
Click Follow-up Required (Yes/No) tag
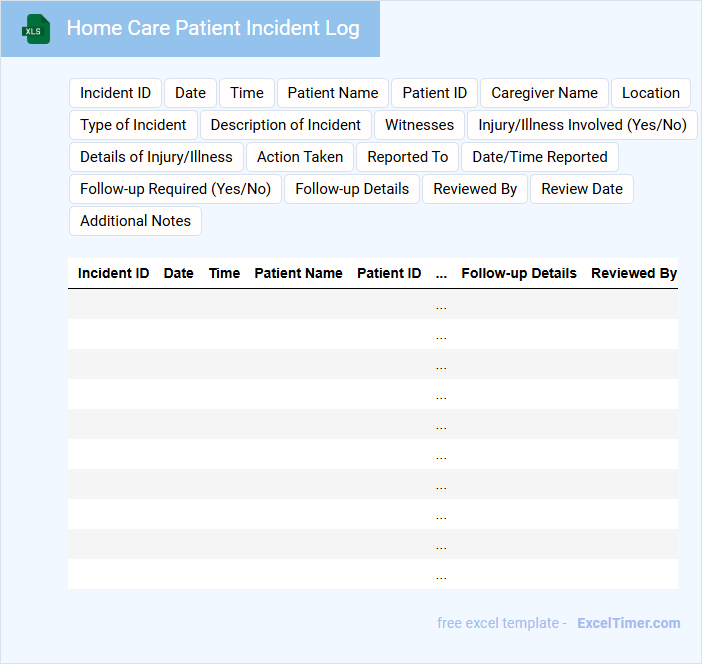point(175,189)
